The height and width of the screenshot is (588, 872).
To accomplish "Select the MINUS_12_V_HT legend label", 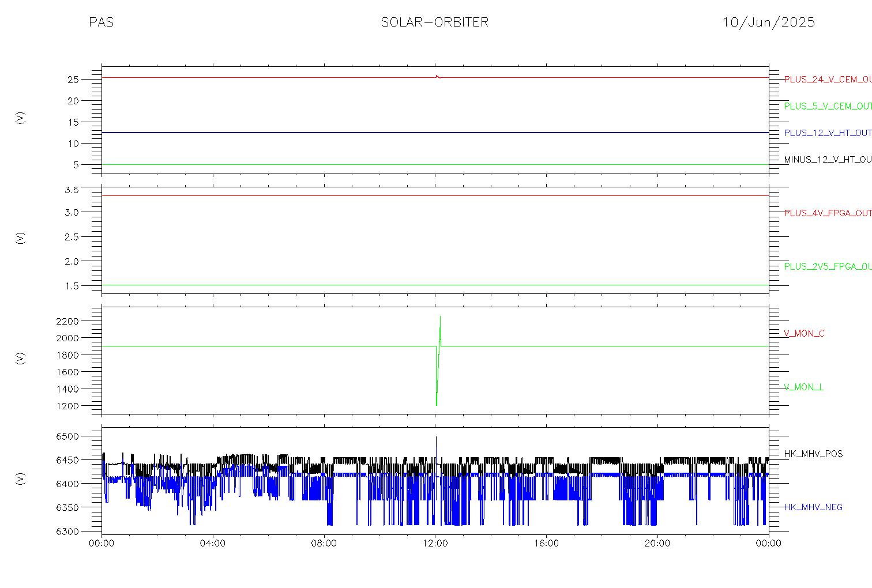I will click(828, 159).
